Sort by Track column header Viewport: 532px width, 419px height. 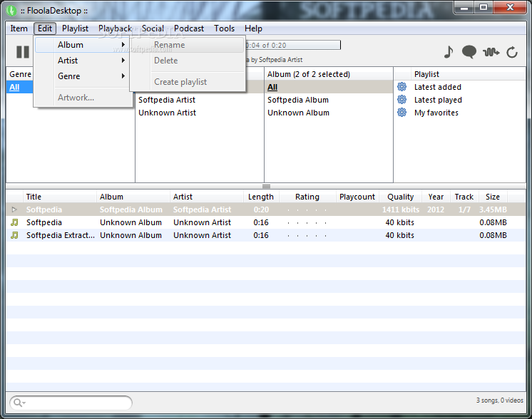[464, 197]
